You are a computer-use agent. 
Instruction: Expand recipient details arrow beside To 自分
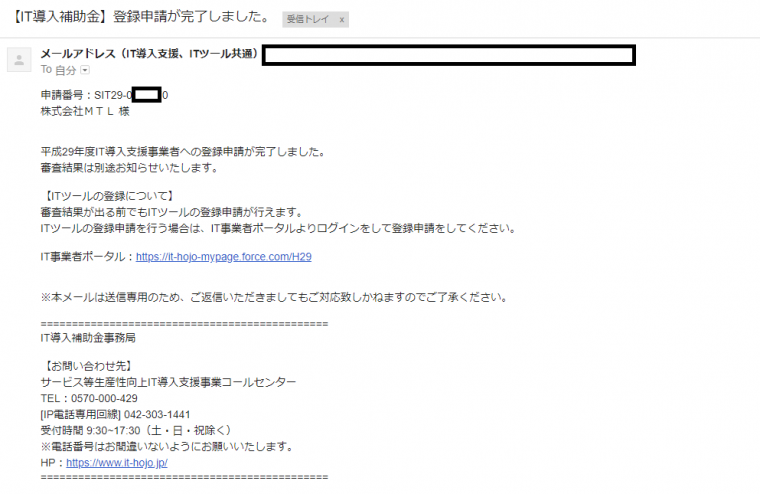click(85, 70)
